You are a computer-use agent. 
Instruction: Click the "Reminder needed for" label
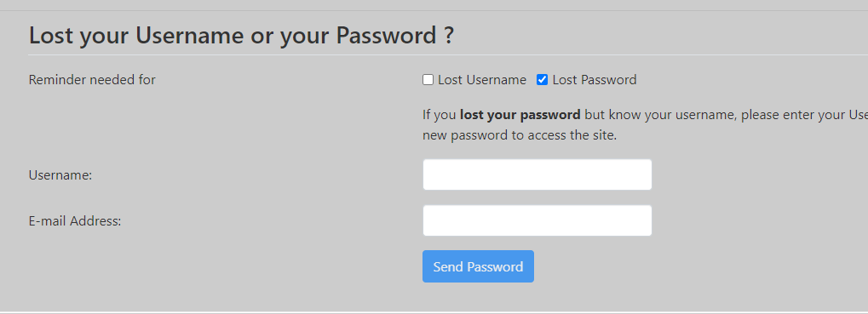(92, 80)
